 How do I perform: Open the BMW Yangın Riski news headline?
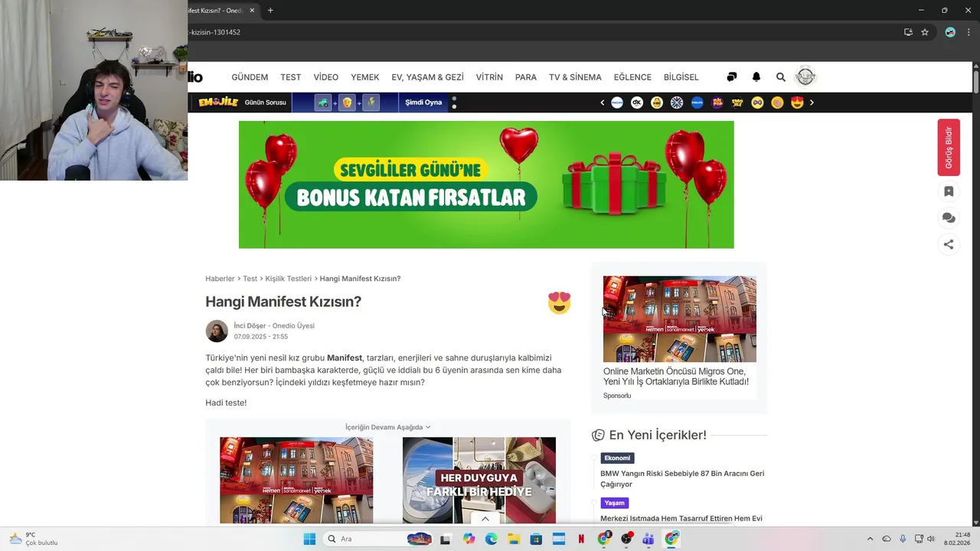click(x=682, y=479)
